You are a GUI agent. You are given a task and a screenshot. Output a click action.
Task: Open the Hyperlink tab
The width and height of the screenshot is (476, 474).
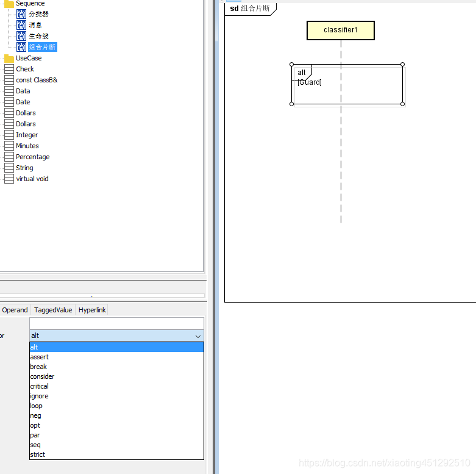point(92,310)
